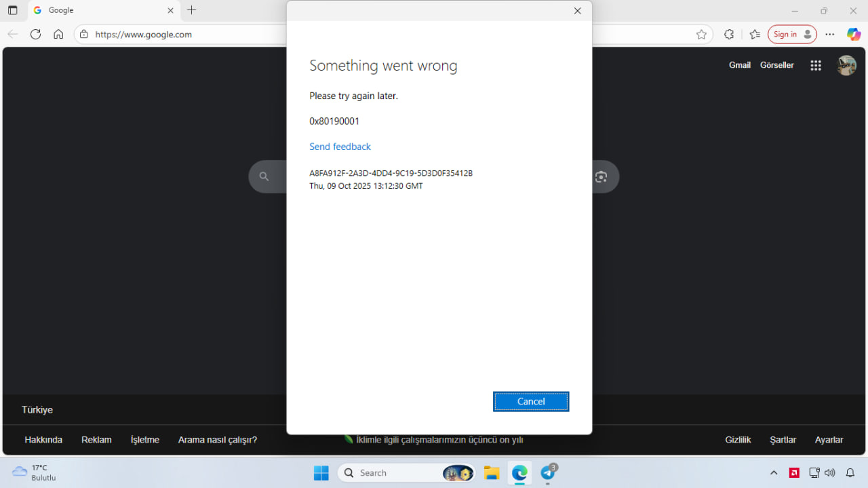Click the Sign in profile button
Image resolution: width=868 pixels, height=488 pixels.
(x=792, y=34)
